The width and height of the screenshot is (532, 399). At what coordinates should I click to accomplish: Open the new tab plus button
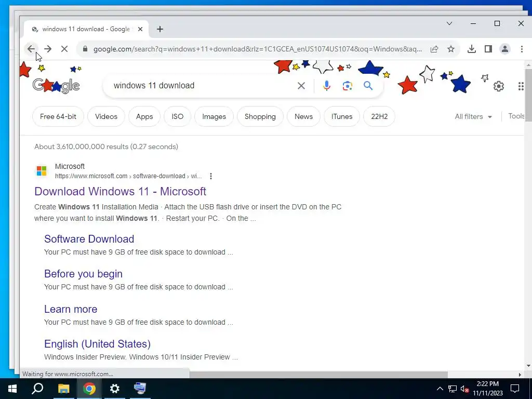coord(160,29)
